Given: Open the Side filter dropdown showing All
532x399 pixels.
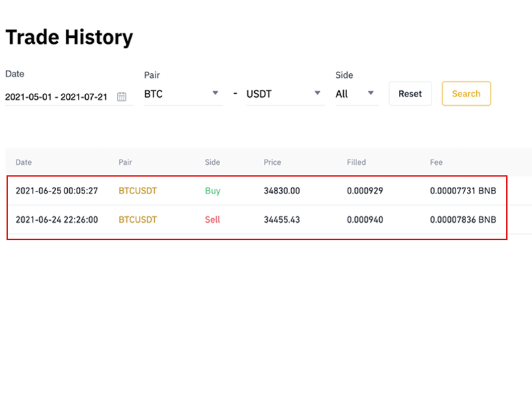Looking at the screenshot, I should pos(356,94).
